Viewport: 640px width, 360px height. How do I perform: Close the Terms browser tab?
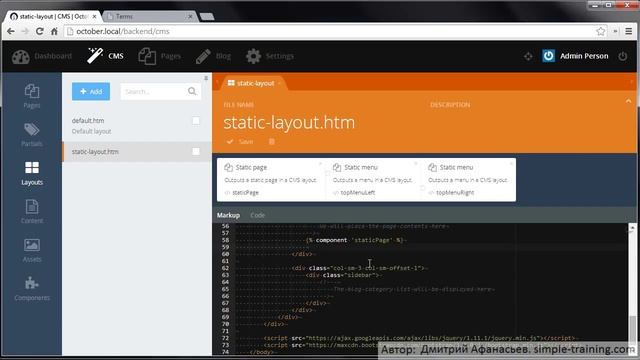[x=190, y=16]
